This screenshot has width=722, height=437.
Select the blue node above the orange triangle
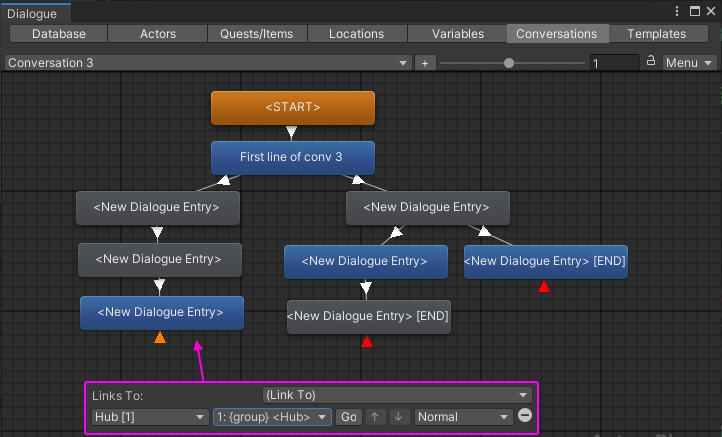pos(162,313)
